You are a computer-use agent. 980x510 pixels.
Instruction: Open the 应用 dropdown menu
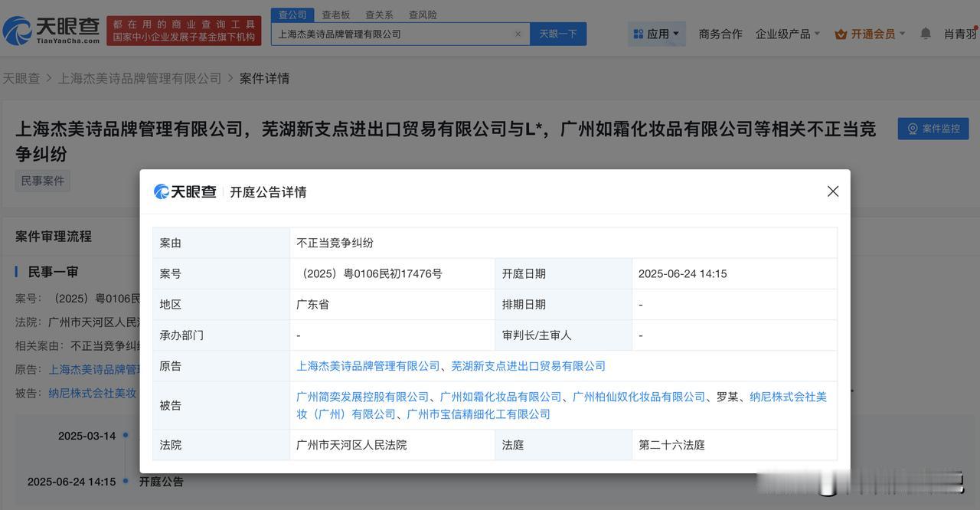657,34
